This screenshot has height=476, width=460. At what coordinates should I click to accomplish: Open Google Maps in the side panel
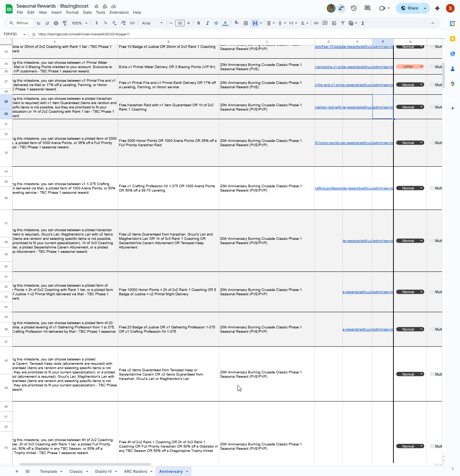tap(452, 84)
